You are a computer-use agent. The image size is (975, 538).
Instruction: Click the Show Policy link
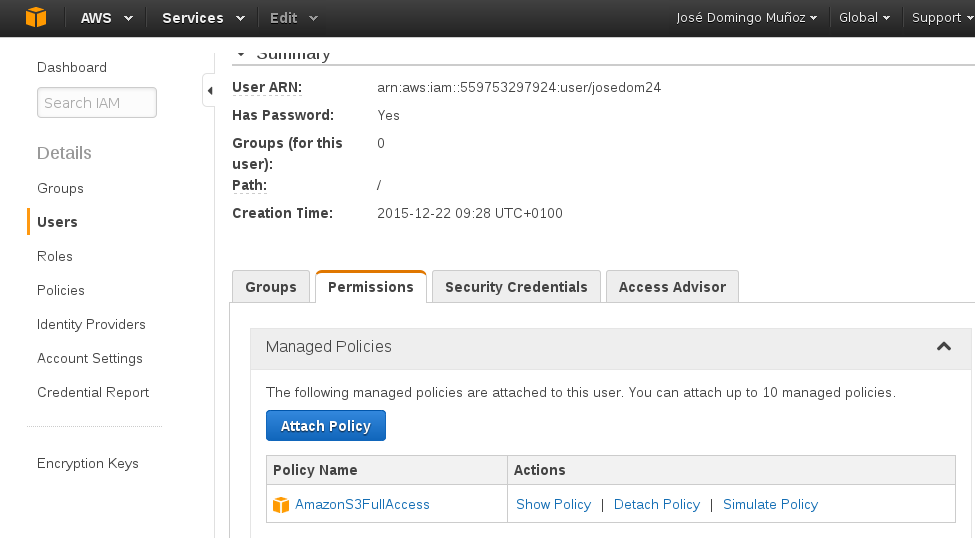(553, 505)
